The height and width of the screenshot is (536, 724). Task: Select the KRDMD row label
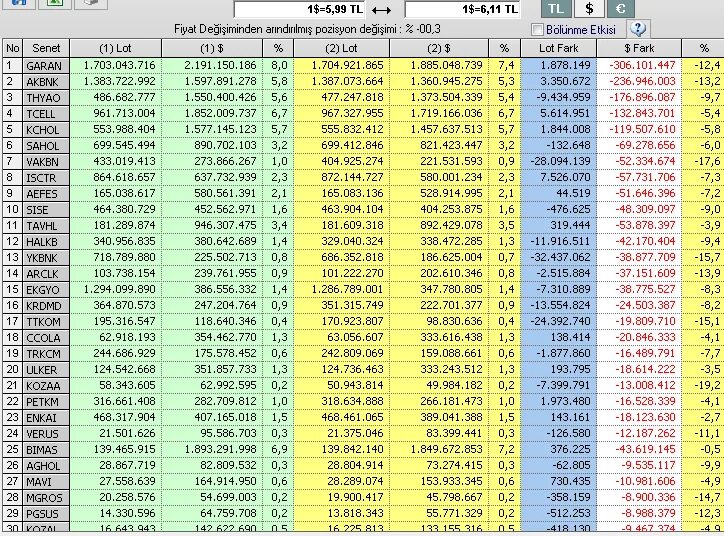tap(46, 306)
